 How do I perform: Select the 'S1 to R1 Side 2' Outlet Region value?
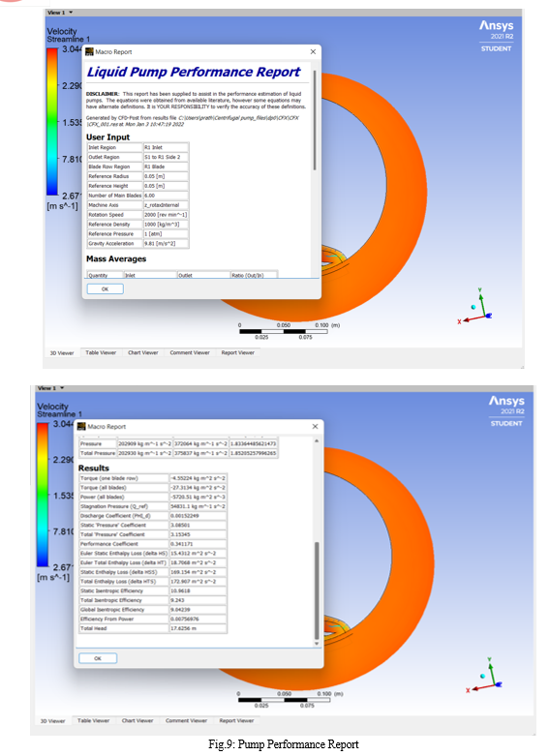point(166,157)
